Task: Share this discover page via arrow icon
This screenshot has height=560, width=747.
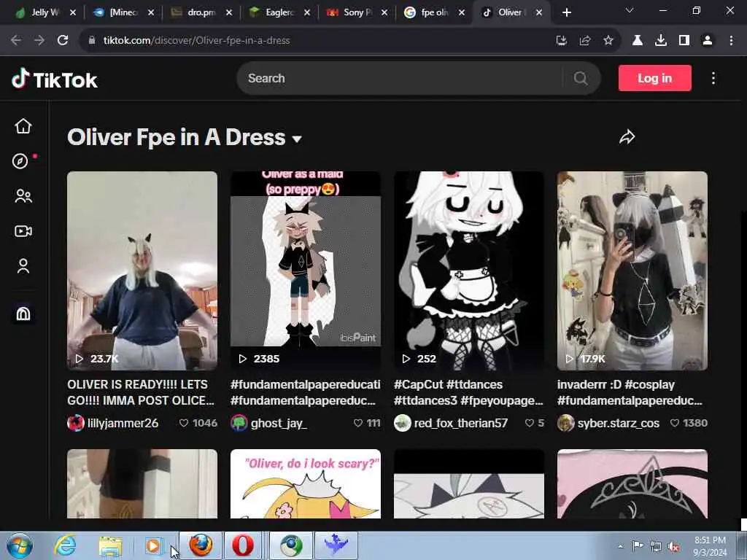Action: coord(627,137)
